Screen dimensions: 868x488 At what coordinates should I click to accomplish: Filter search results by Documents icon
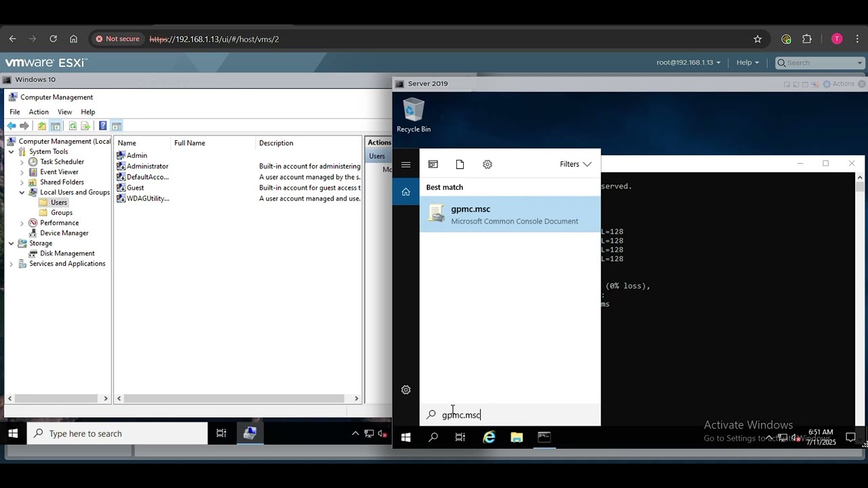point(460,164)
